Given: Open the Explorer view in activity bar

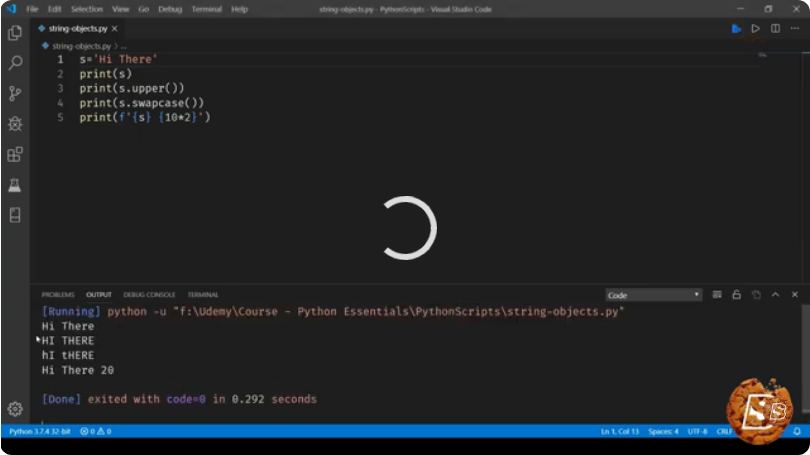Looking at the screenshot, I should 15,33.
